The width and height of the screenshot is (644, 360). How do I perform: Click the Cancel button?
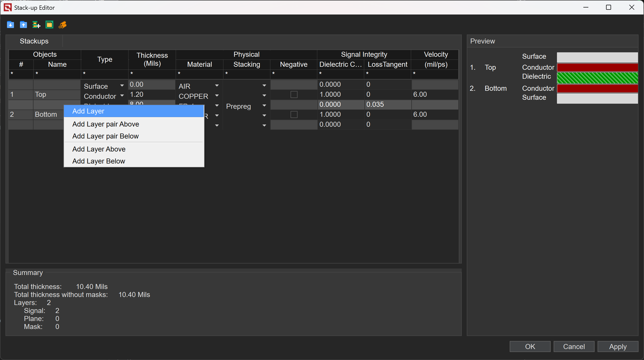click(574, 346)
